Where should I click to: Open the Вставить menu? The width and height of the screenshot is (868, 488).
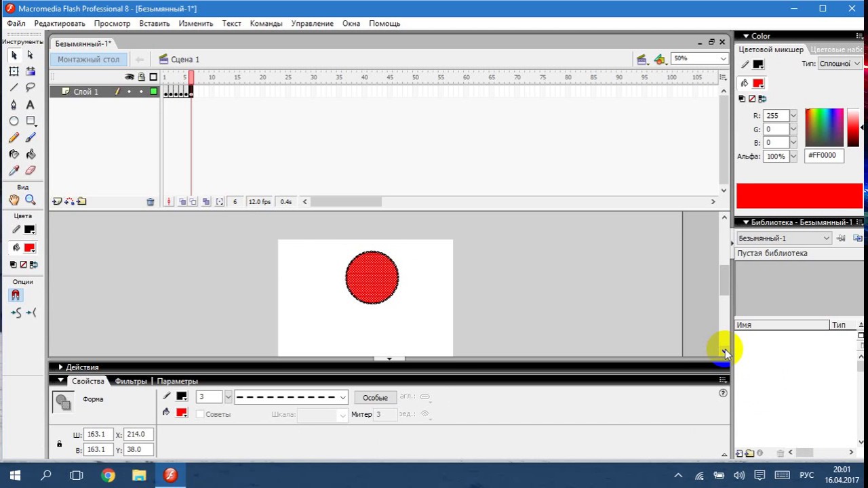tap(155, 23)
